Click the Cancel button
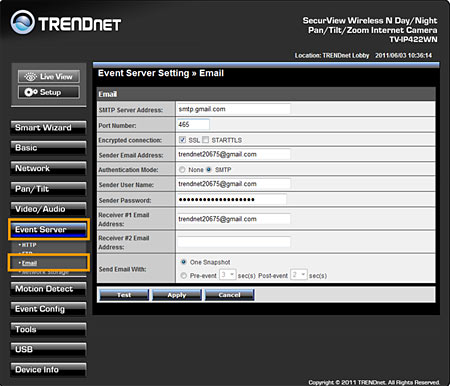This screenshot has width=450, height=386. tap(229, 295)
